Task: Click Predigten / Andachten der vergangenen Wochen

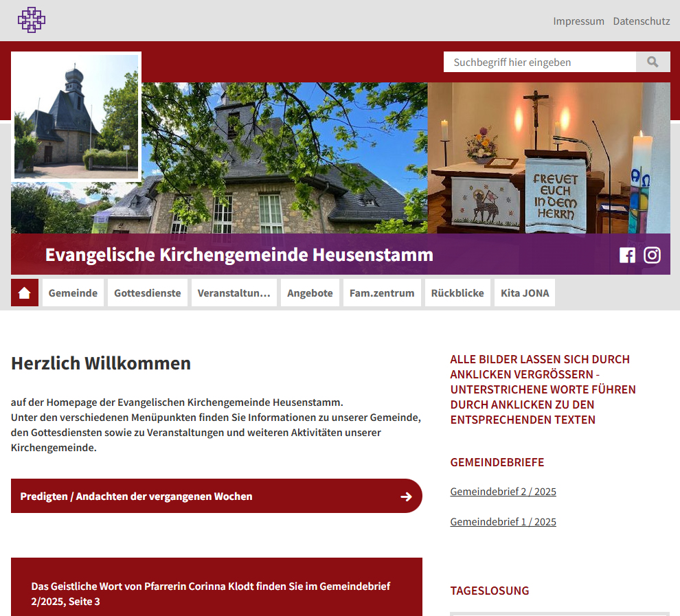Action: pyautogui.click(x=136, y=497)
